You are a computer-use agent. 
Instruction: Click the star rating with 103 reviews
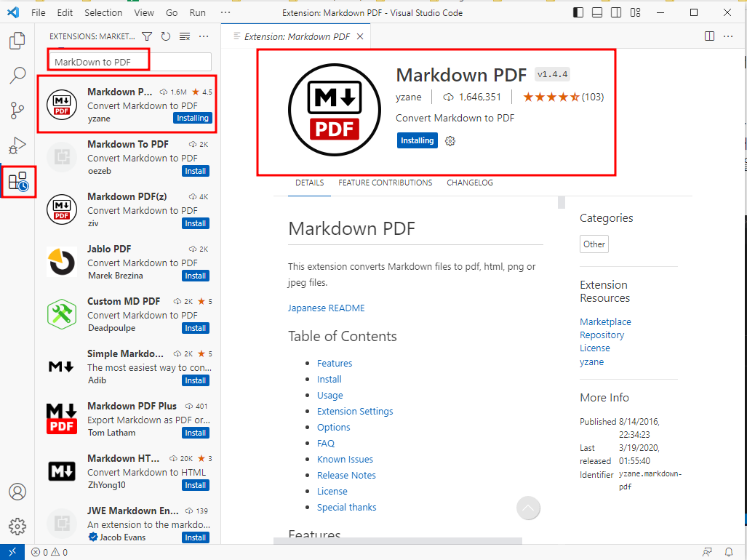(x=563, y=97)
